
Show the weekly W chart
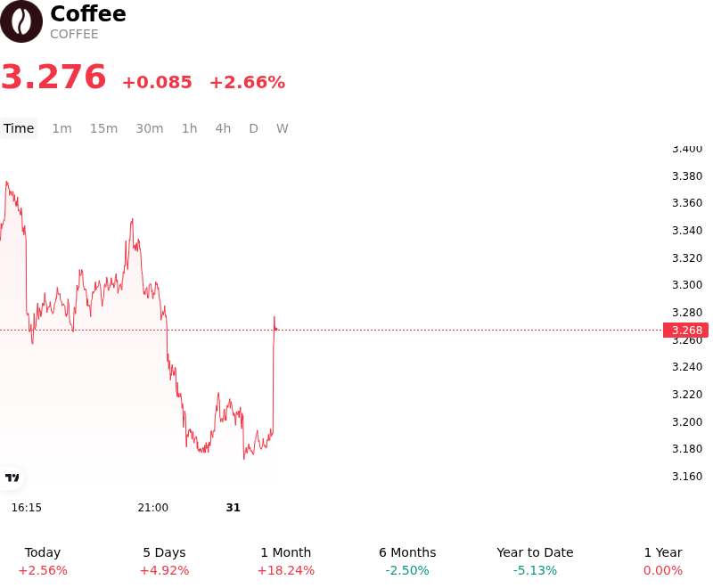pyautogui.click(x=283, y=128)
